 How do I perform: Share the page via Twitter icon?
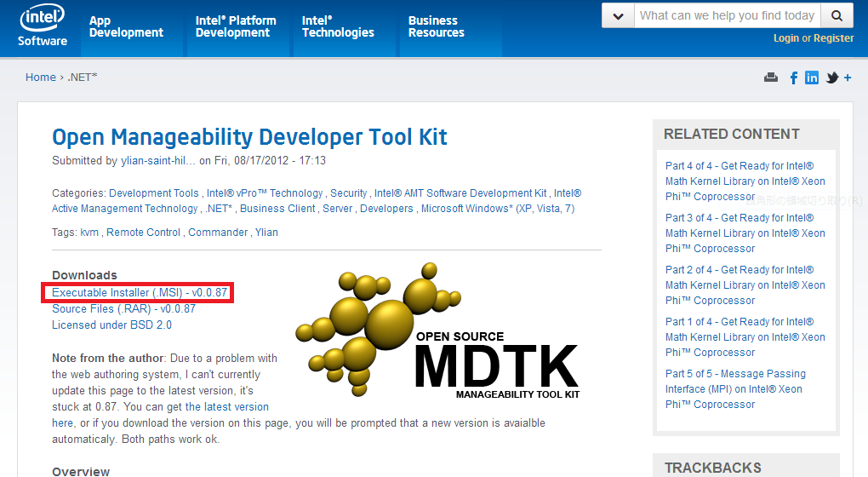[832, 78]
